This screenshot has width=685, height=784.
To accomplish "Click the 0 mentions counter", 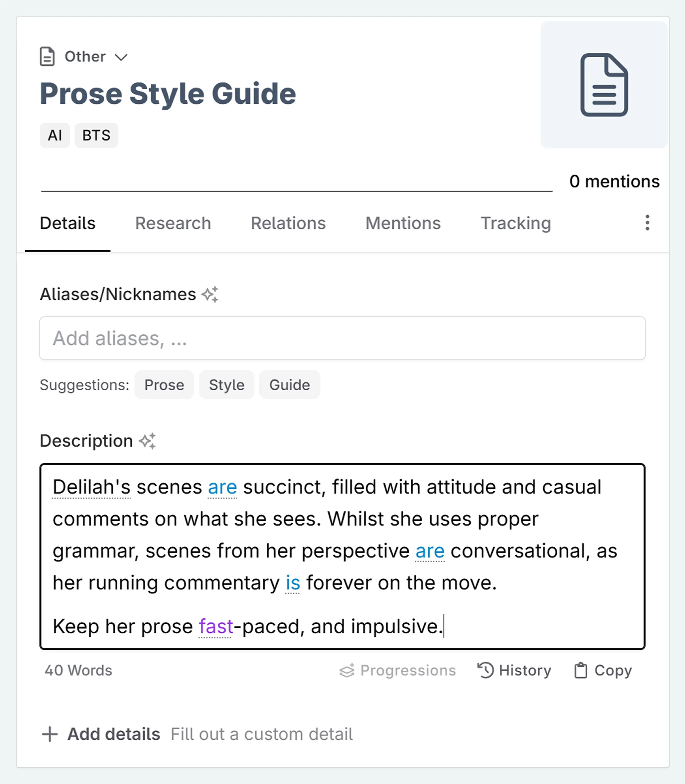I will click(615, 181).
